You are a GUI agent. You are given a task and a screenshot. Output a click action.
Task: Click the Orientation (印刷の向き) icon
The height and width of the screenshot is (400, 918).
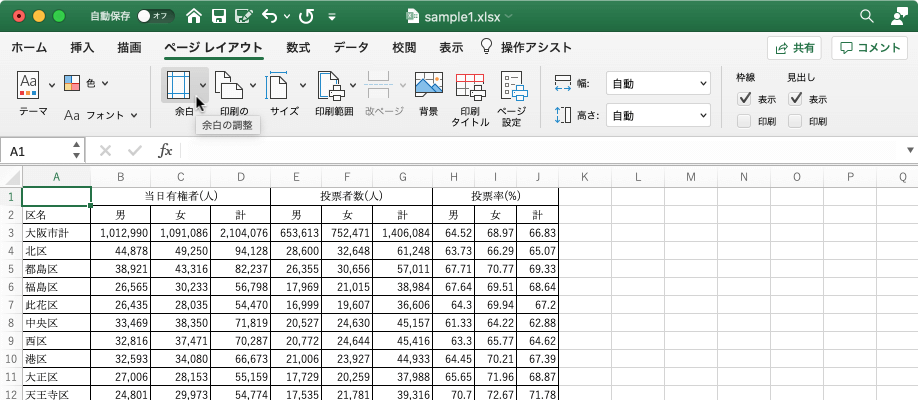point(229,85)
